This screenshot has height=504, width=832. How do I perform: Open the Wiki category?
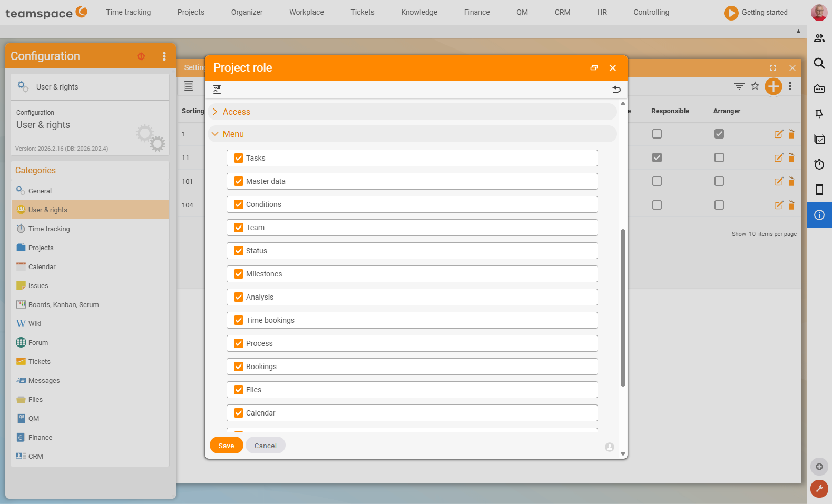(90, 323)
